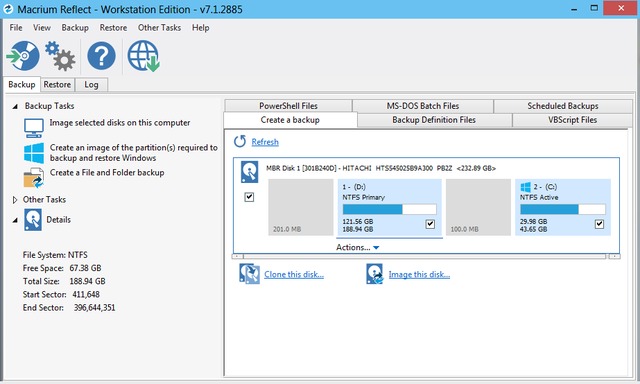Click the Windows logo on partition C:

point(526,187)
